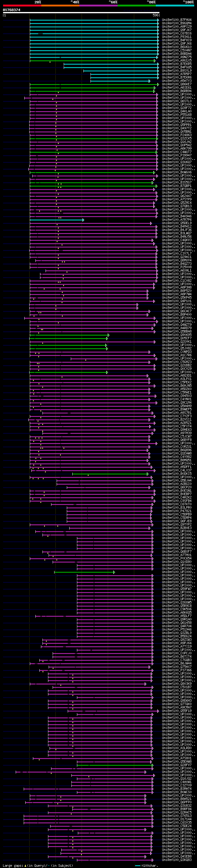Select hit label UniRef100_Q28F72
This screenshot has width=197, height=868.
pyautogui.click(x=177, y=108)
